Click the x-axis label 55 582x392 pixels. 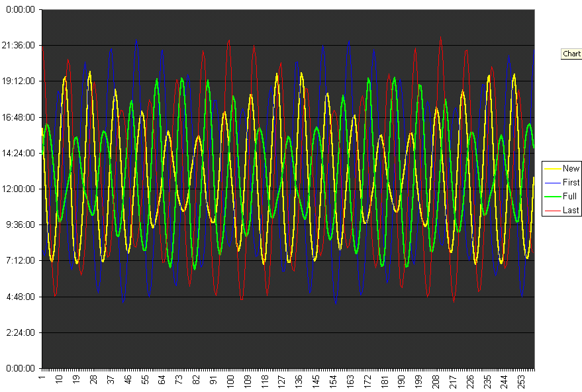(x=145, y=379)
